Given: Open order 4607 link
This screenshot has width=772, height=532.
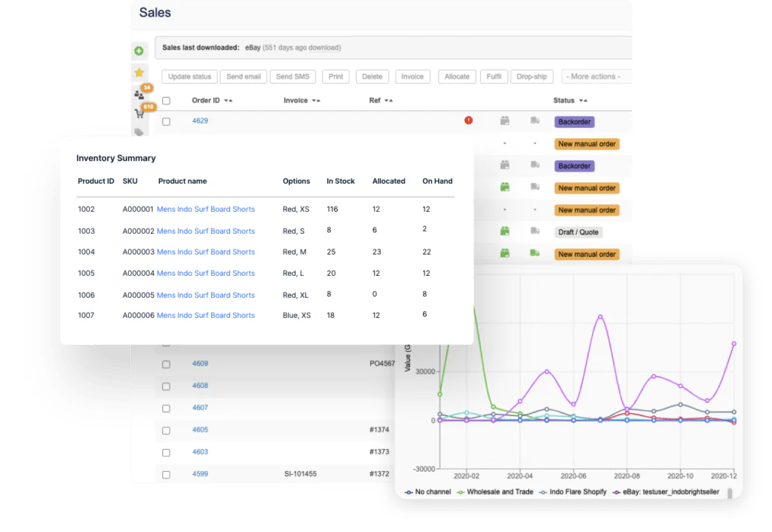Looking at the screenshot, I should pos(200,408).
